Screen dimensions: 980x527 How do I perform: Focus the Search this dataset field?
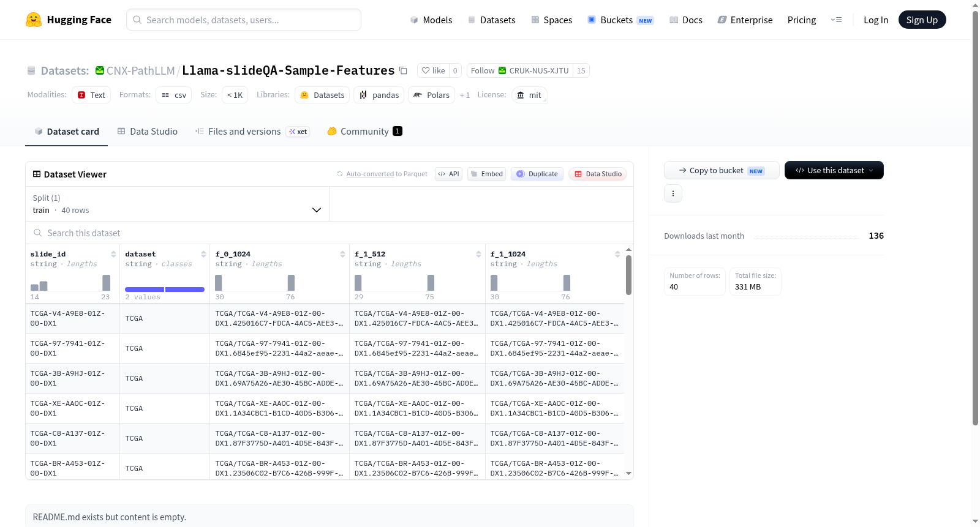(330, 233)
